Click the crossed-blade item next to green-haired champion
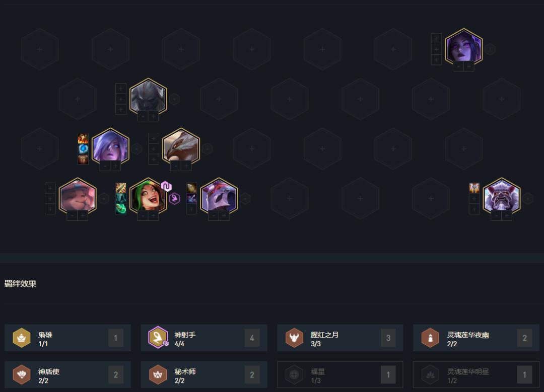Screen dimensions: 544x392 click(121, 188)
